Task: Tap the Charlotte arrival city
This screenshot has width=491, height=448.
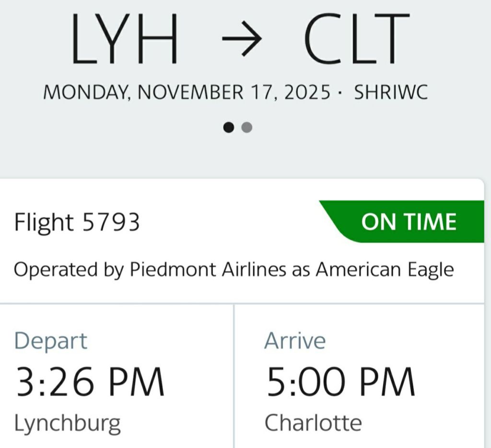Action: 313,423
